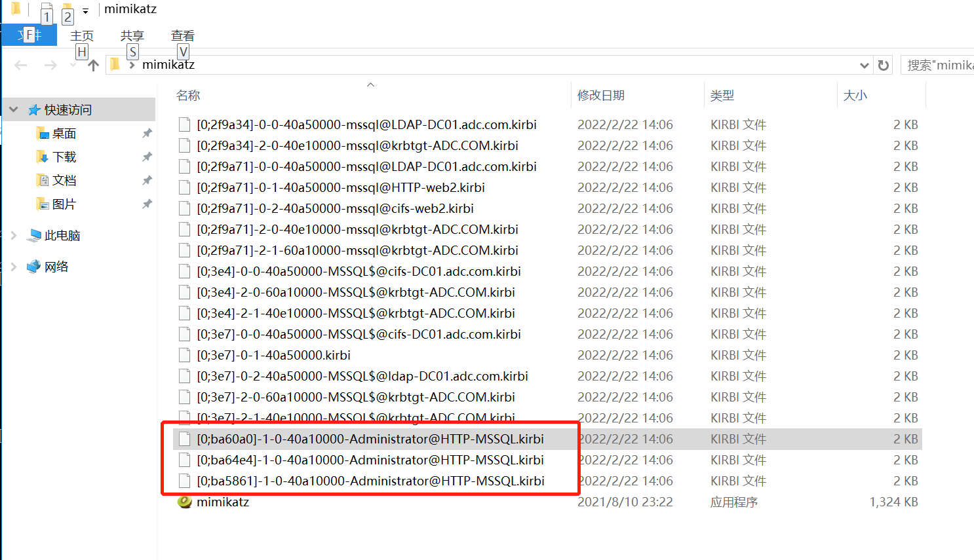Select [0;3e7]-0-0 MSSQL$@cifs-DC01 file

tap(359, 334)
